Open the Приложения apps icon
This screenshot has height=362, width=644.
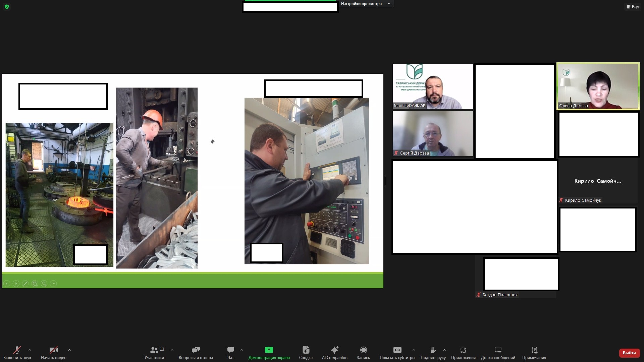[x=463, y=350]
